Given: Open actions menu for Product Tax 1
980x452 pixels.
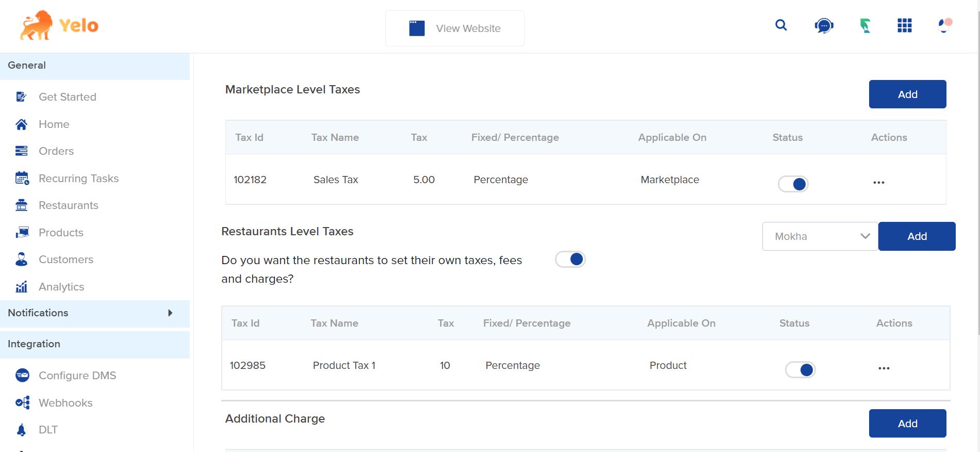Looking at the screenshot, I should (884, 368).
